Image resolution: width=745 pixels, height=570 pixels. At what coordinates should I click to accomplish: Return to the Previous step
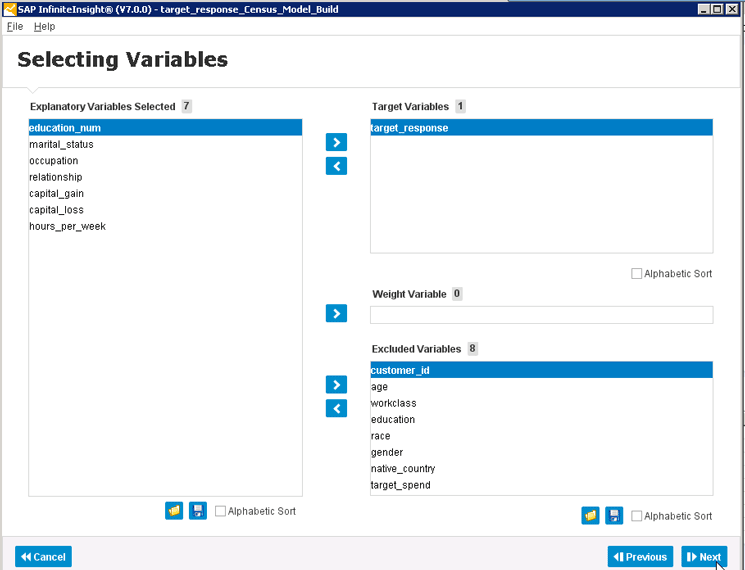[640, 557]
